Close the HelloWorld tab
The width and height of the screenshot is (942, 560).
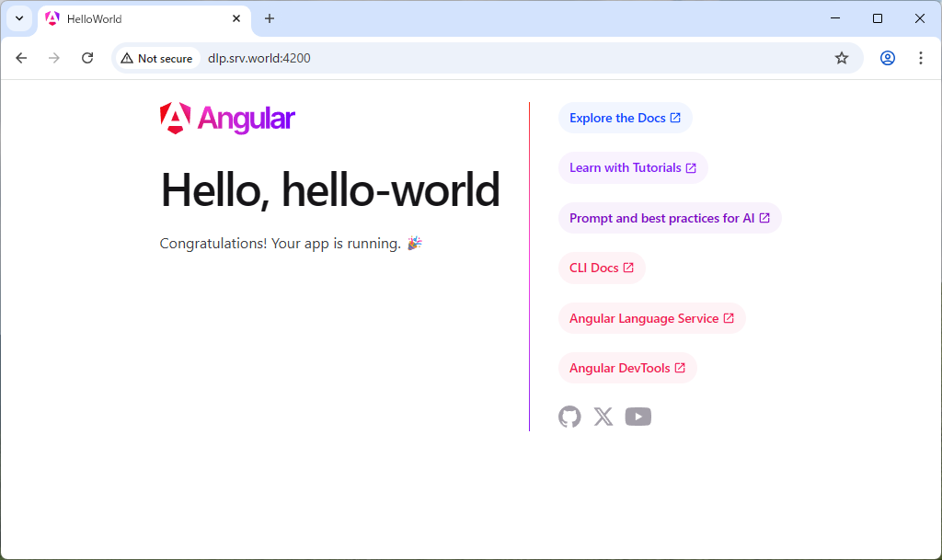point(236,18)
